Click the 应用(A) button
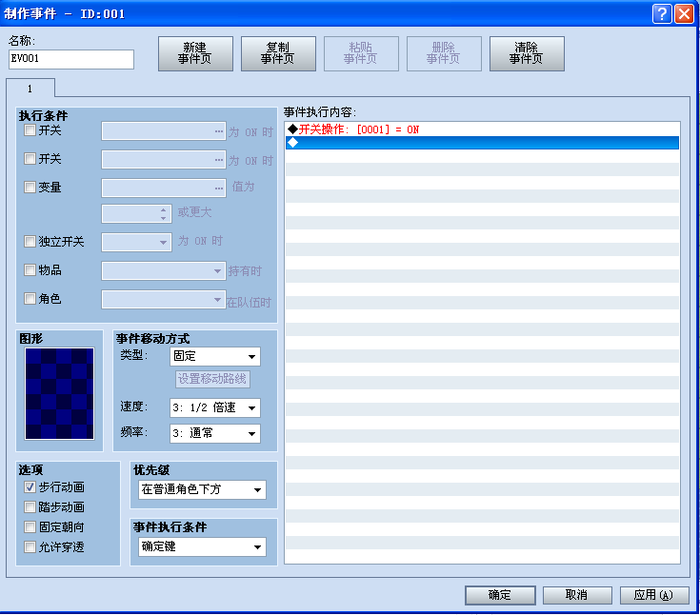Screen dimensions: 700x615 click(654, 595)
